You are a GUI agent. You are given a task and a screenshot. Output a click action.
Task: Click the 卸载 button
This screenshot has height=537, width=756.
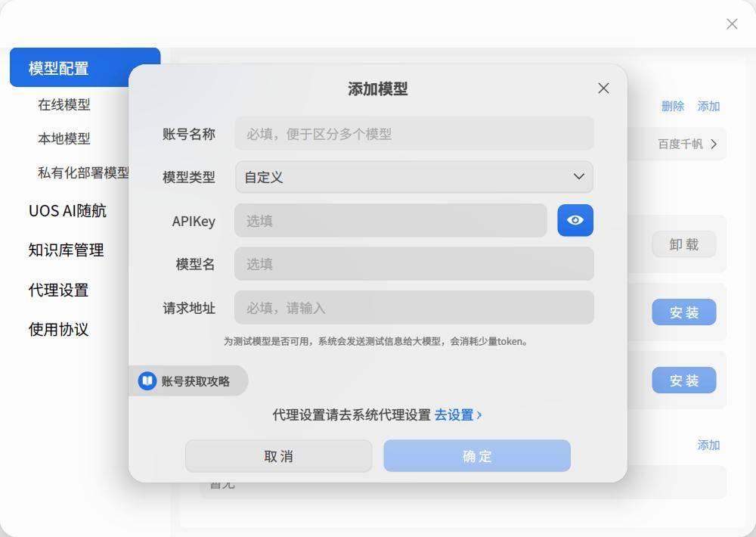[683, 244]
